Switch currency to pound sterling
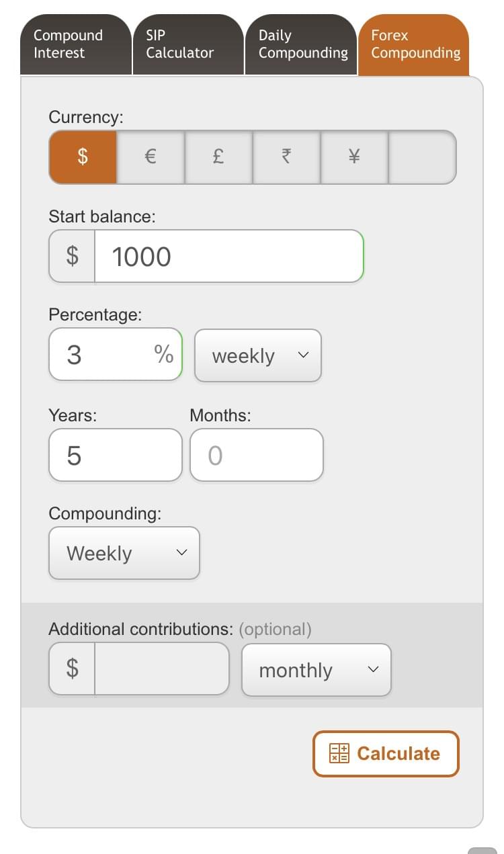This screenshot has height=854, width=504. point(218,157)
